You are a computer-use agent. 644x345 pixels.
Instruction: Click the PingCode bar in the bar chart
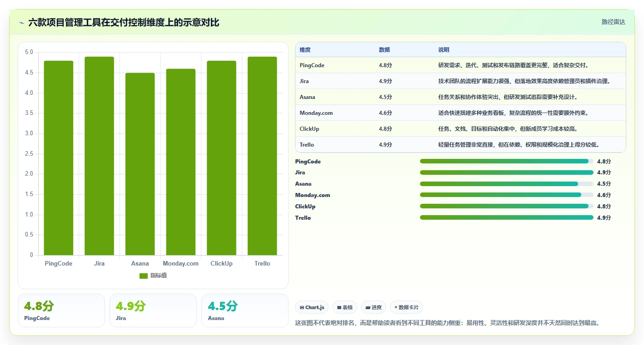coord(59,158)
